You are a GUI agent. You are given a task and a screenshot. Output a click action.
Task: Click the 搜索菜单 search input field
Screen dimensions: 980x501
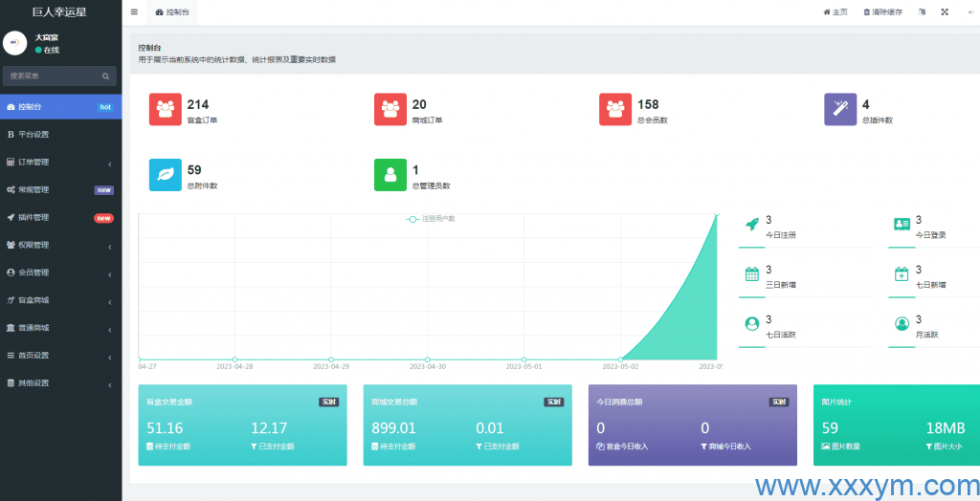pos(53,76)
